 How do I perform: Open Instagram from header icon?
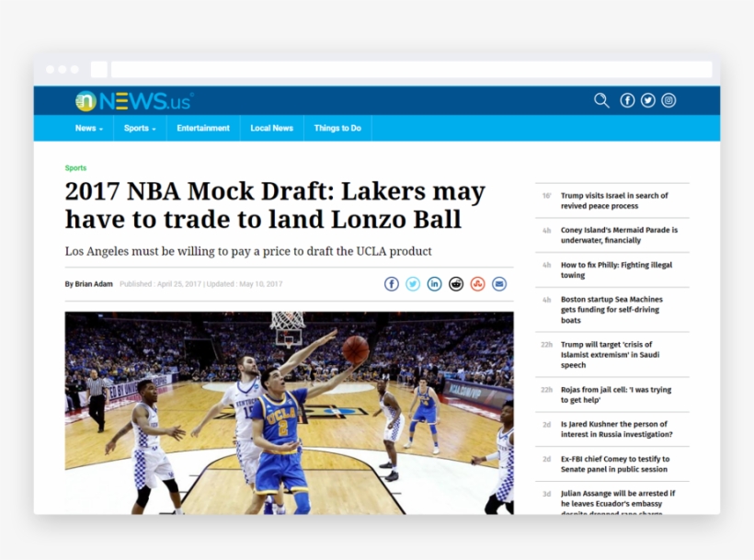pyautogui.click(x=668, y=100)
